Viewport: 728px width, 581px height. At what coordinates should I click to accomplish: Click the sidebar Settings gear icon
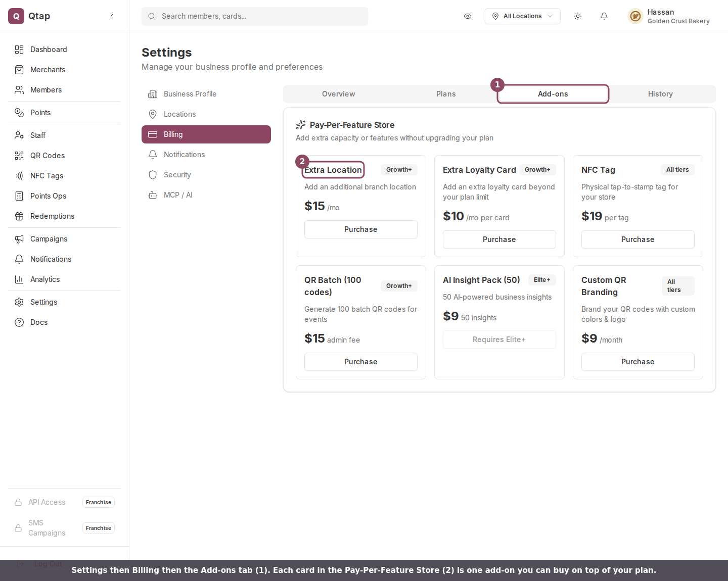click(x=19, y=302)
